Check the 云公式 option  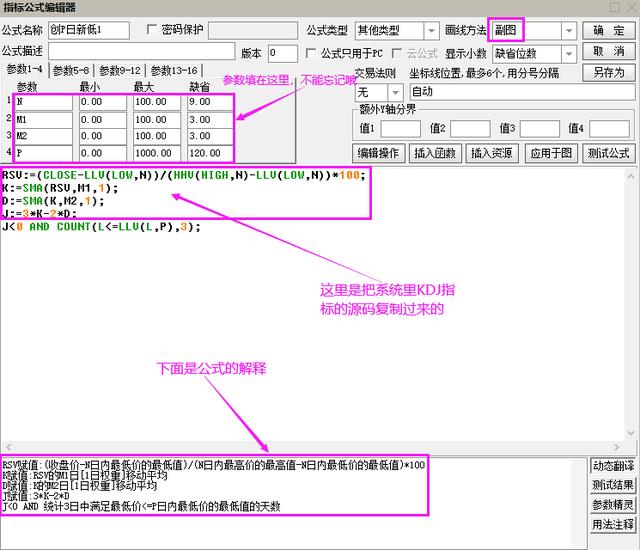395,53
